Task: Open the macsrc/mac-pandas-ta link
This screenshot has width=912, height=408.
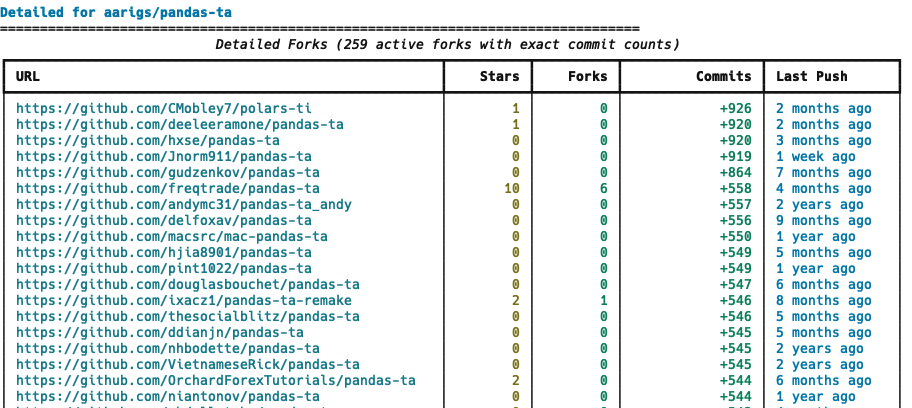Action: click(172, 236)
